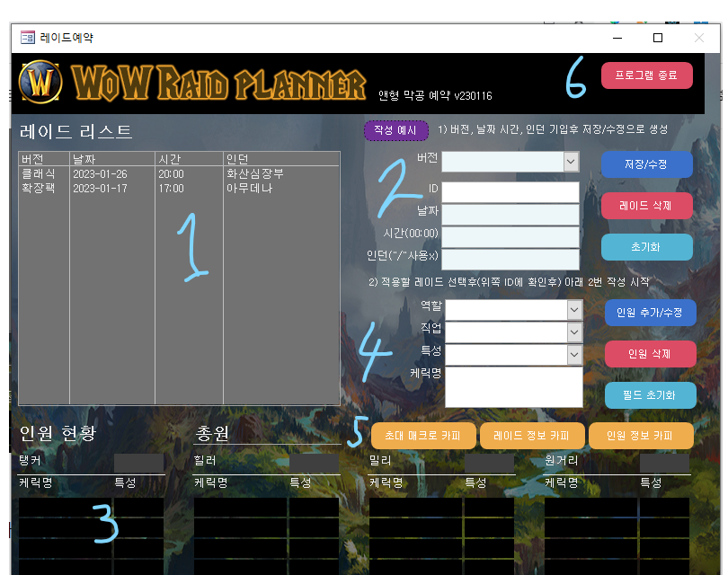Click the 레이드 삭제 button
Image resolution: width=728 pixels, height=575 pixels.
(x=646, y=206)
